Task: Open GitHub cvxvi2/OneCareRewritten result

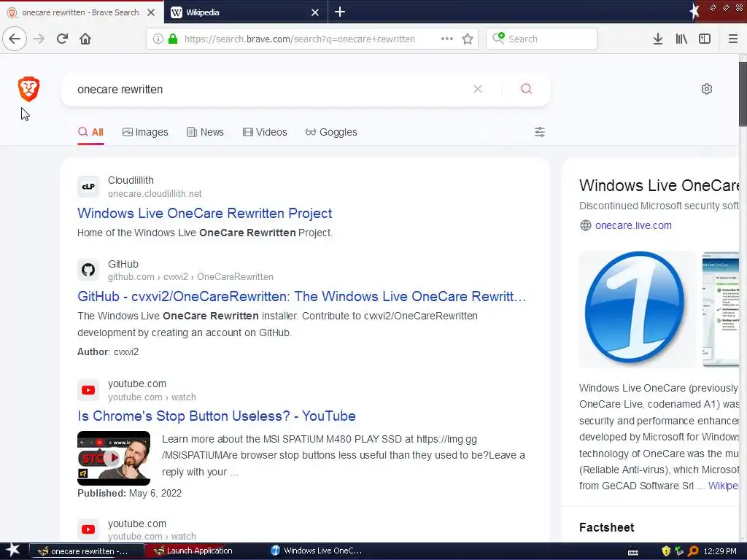Action: click(301, 296)
